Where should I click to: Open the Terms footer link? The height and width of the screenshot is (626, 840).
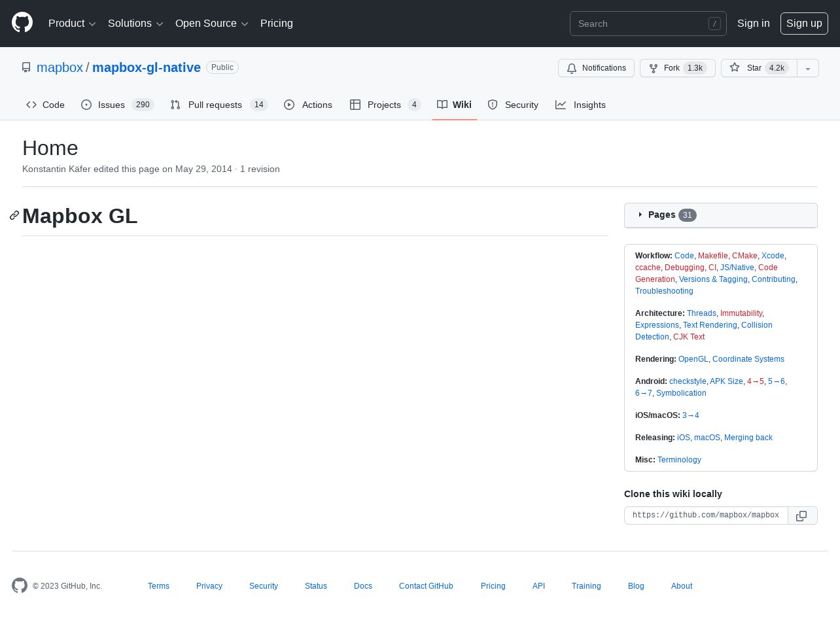[158, 586]
